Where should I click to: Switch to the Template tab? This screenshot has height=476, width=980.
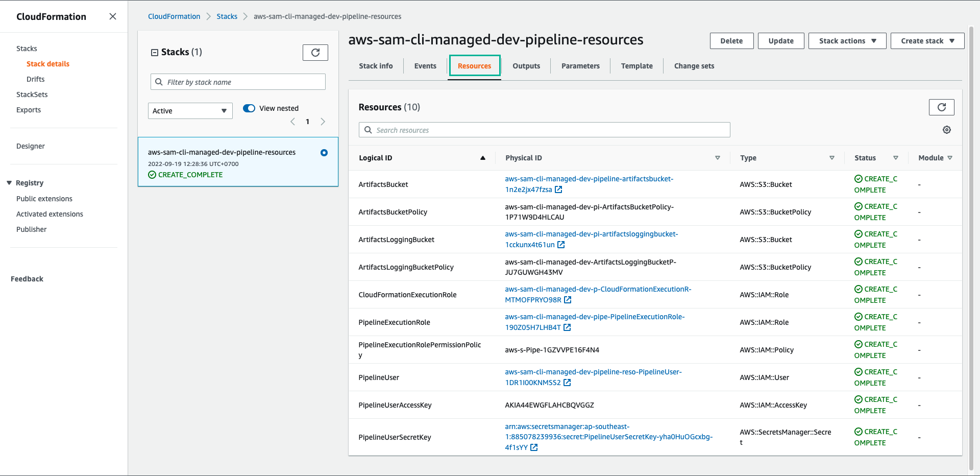(636, 66)
